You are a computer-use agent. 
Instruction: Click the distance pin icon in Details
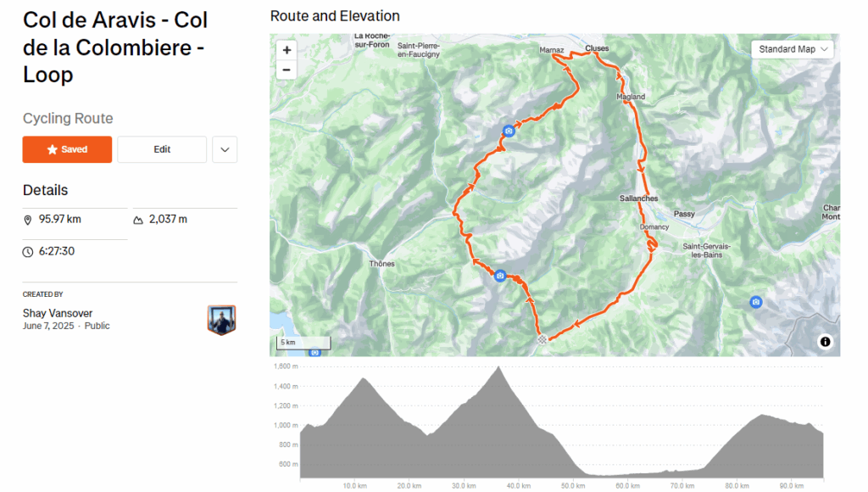[28, 220]
